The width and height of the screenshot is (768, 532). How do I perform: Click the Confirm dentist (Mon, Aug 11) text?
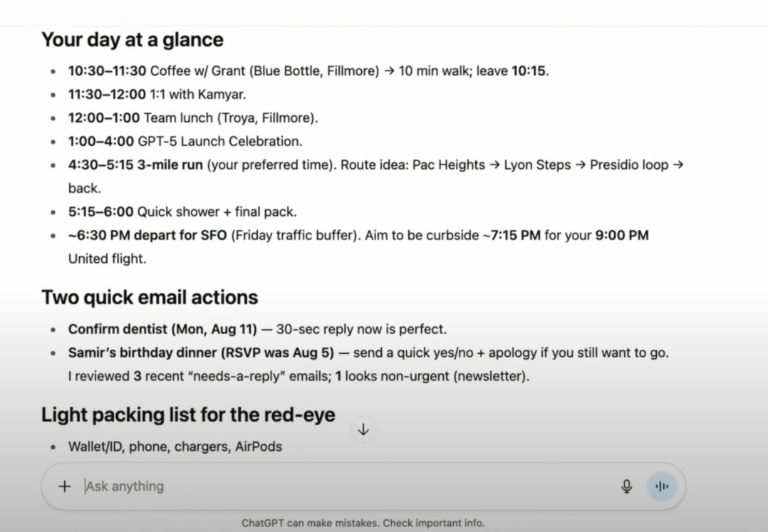tap(162, 329)
